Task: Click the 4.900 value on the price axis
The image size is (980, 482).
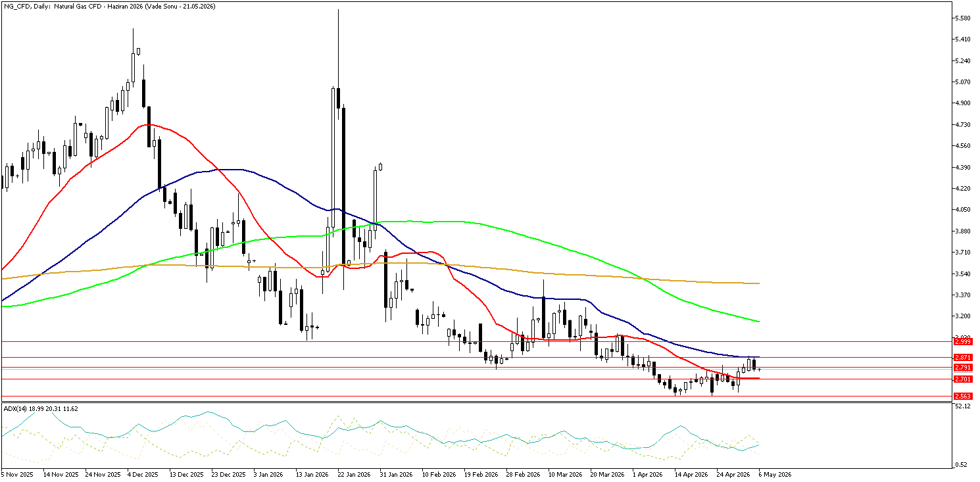Action: click(964, 103)
